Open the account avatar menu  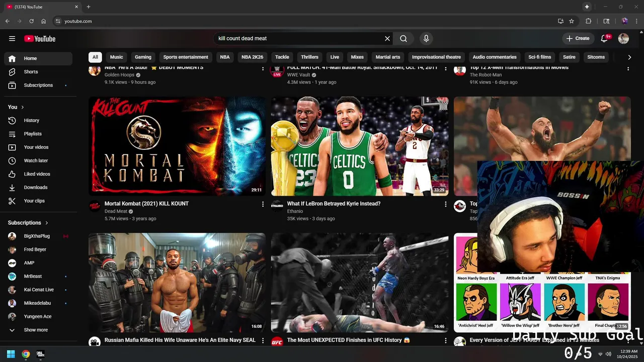click(623, 39)
